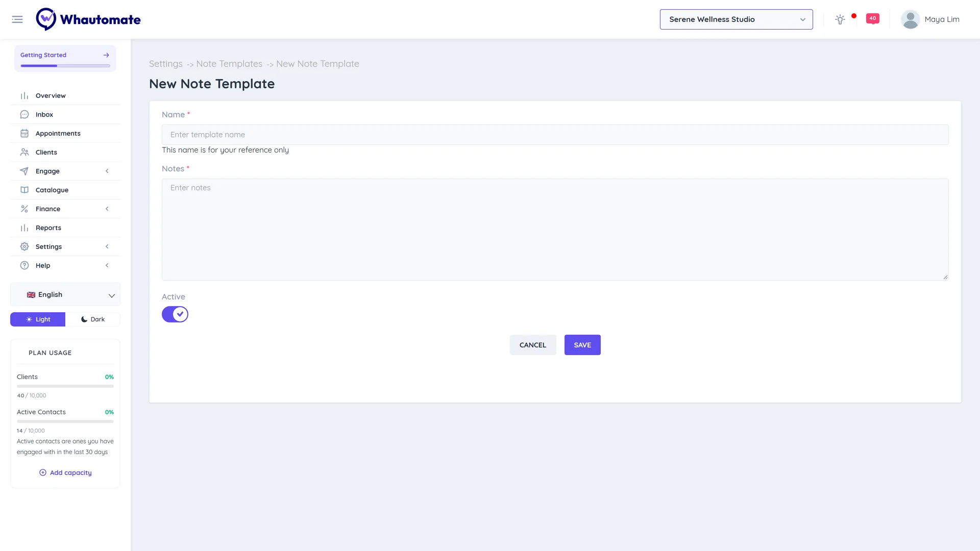Open the lightbulb tips icon

click(x=840, y=19)
